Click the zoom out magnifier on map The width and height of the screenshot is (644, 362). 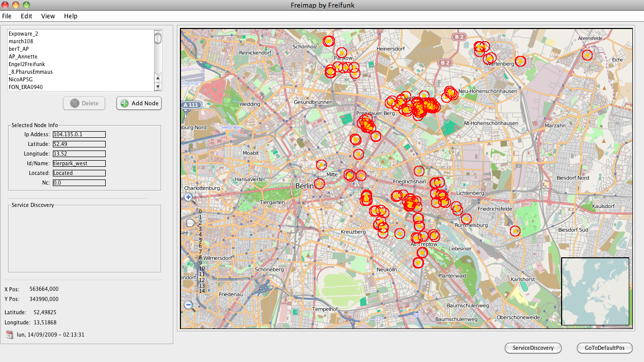click(x=189, y=305)
